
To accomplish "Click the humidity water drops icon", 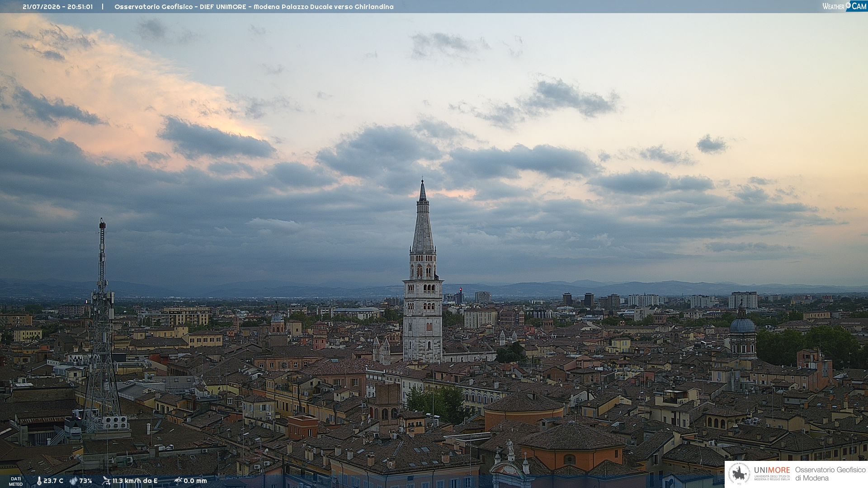I will click(73, 481).
